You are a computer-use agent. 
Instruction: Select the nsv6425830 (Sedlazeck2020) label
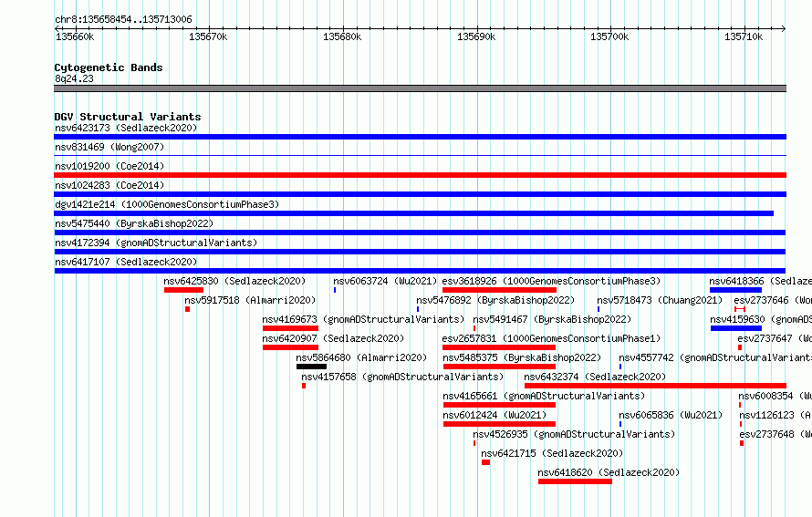click(234, 281)
